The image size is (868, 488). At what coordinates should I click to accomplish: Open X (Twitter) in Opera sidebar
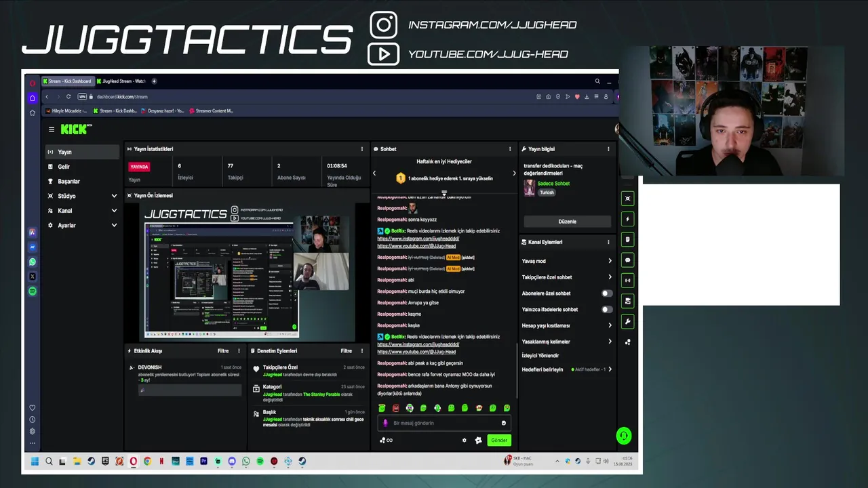[32, 277]
